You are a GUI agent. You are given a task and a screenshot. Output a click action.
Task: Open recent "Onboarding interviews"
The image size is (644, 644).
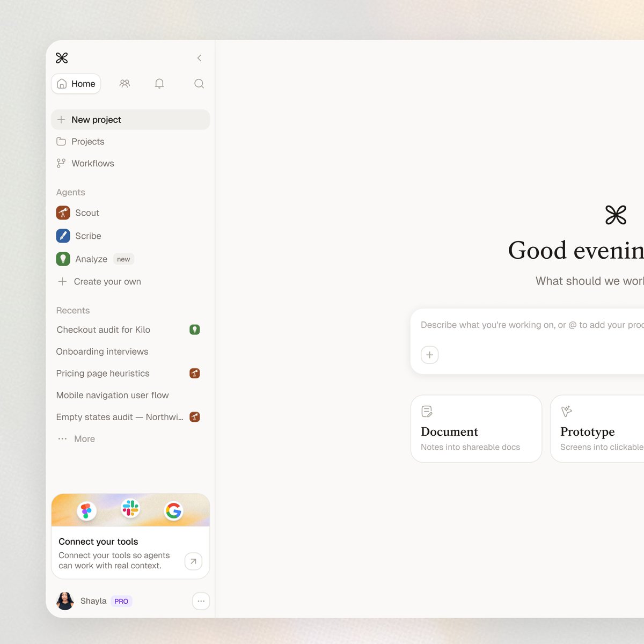[x=130, y=352]
